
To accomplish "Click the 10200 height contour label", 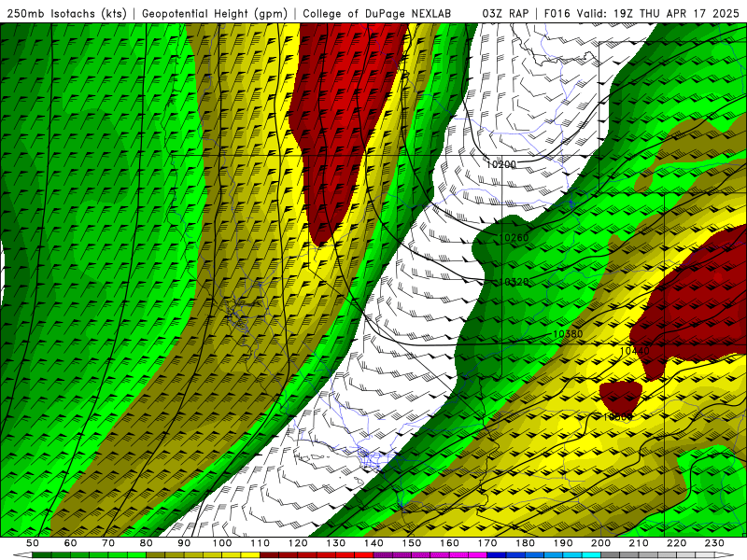I will point(501,165).
